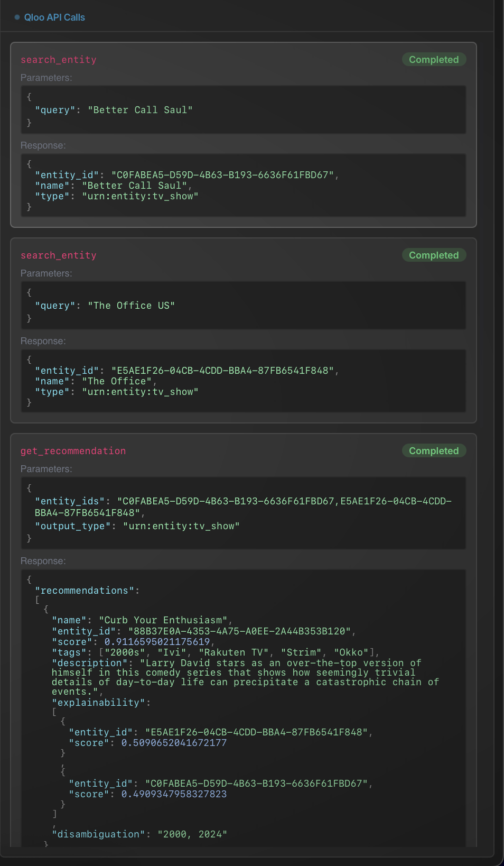Screen dimensions: 504x866
Task: Click the name "The Office" response line
Action: (x=96, y=381)
